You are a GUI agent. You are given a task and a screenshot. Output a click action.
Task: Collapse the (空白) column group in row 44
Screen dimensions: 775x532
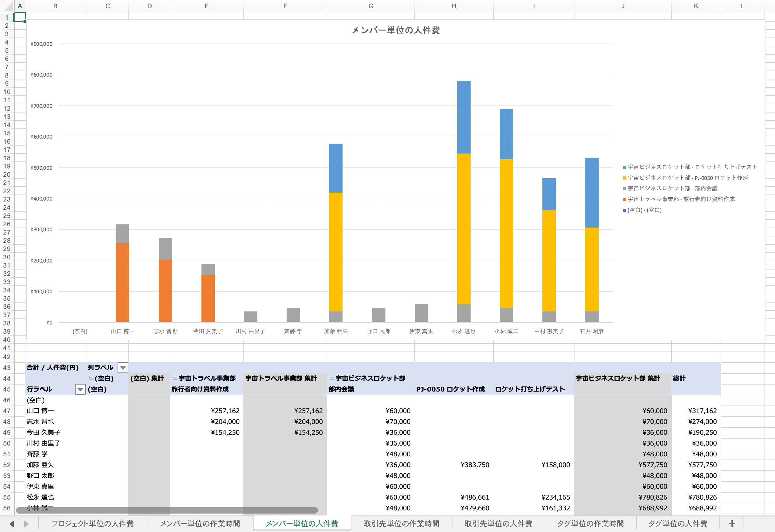(91, 378)
